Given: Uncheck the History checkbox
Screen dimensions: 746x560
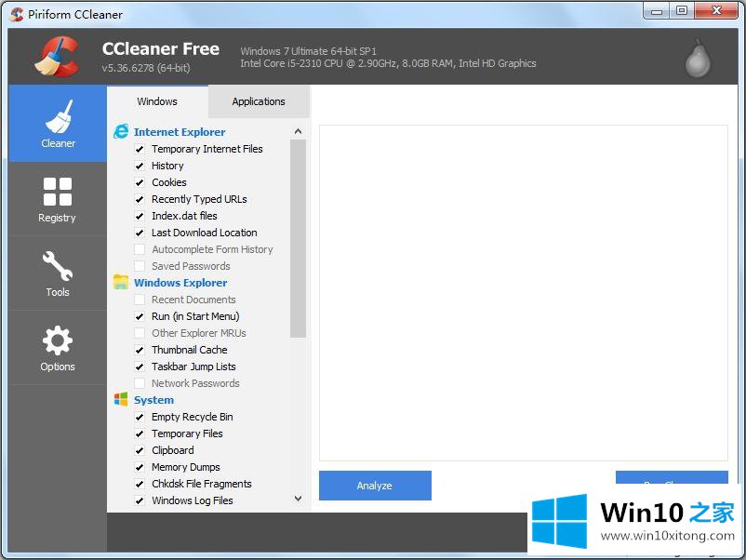Looking at the screenshot, I should pyautogui.click(x=140, y=167).
